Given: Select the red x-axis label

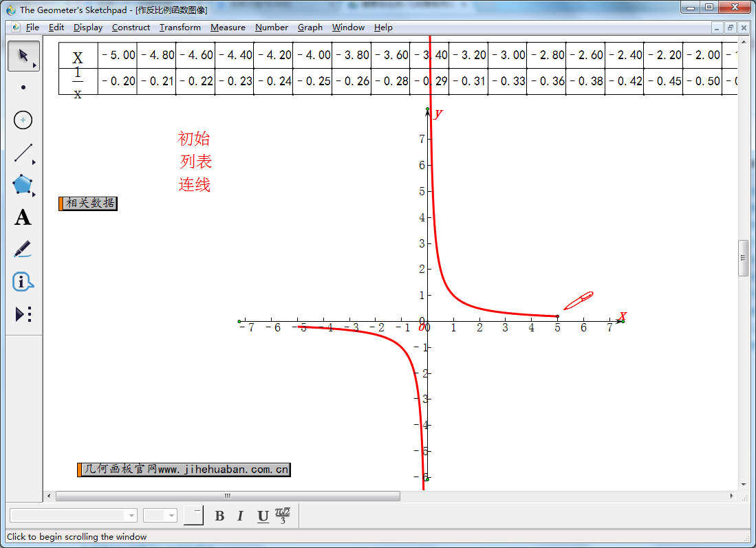Looking at the screenshot, I should pyautogui.click(x=623, y=316).
